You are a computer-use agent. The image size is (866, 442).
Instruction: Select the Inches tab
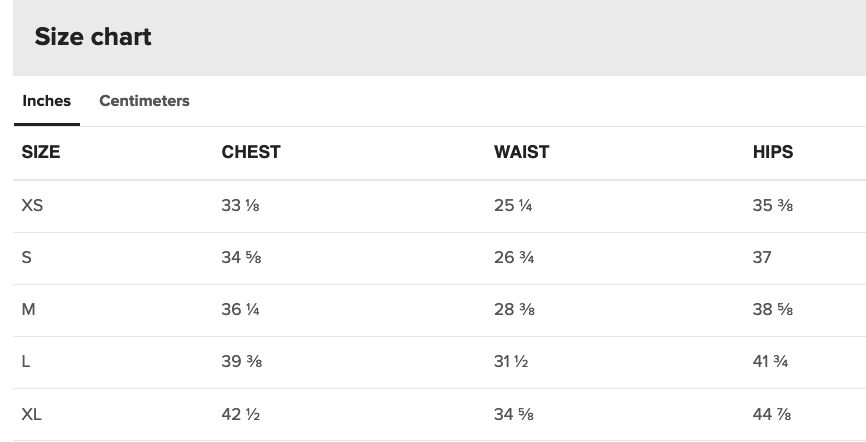coord(47,101)
